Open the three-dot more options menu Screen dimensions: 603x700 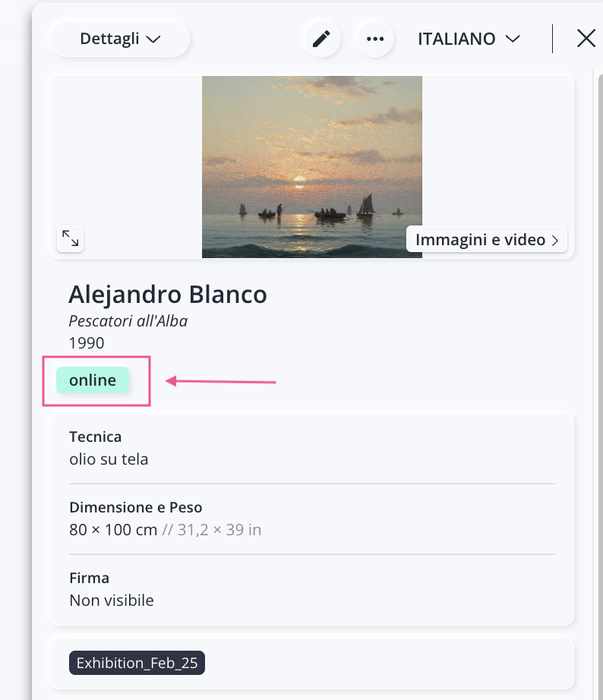click(375, 39)
